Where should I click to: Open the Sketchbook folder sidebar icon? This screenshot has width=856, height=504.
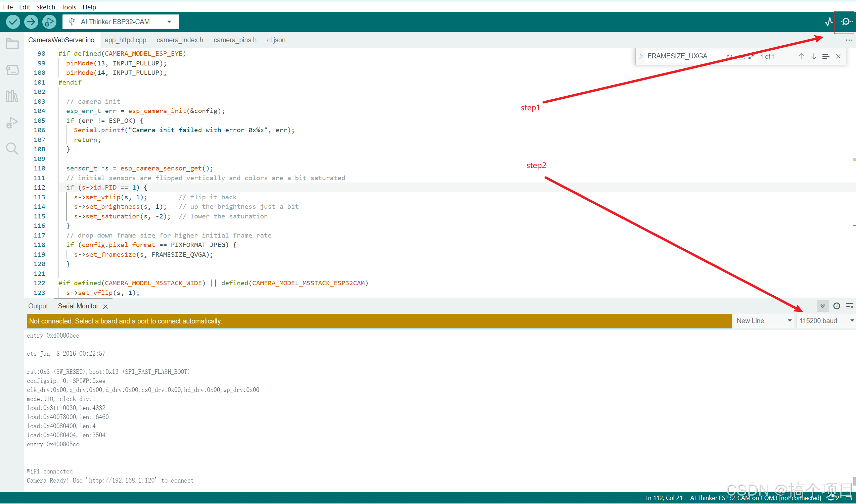click(12, 44)
